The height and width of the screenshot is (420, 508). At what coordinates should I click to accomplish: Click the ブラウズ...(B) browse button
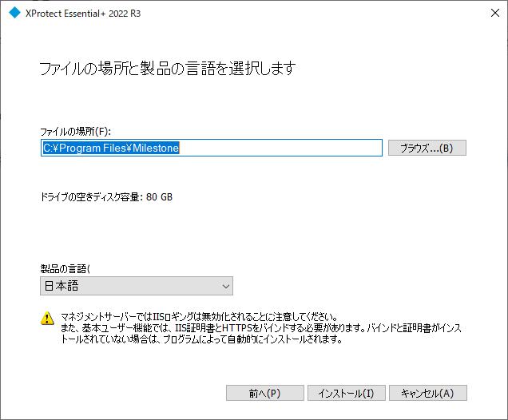pos(427,148)
